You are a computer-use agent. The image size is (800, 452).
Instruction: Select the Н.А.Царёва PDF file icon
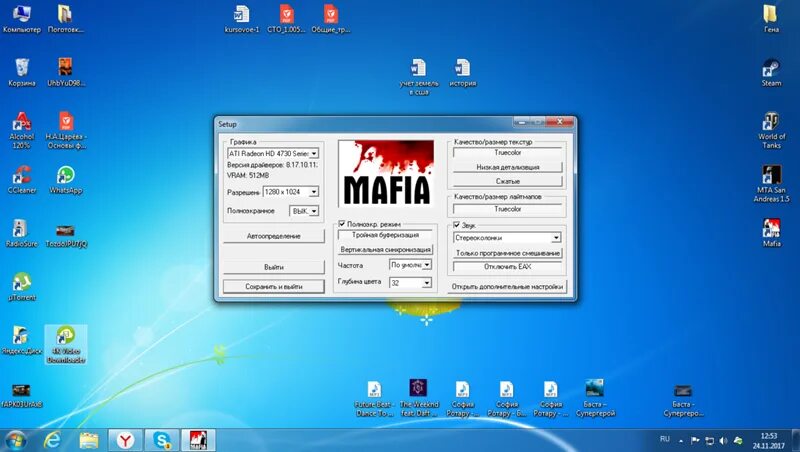point(66,130)
